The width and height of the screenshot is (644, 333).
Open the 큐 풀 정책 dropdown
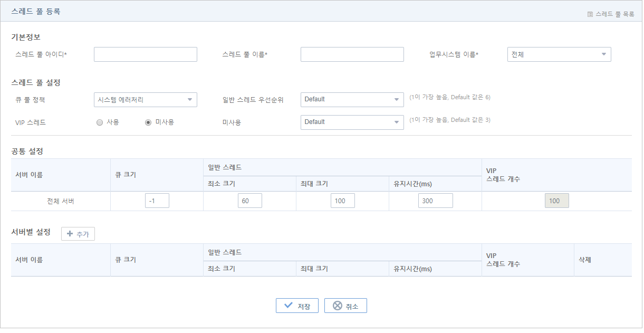pos(145,100)
